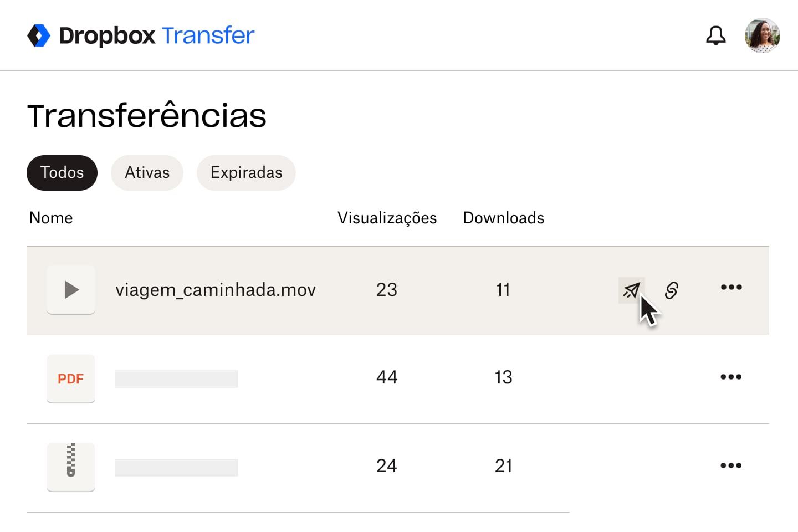
Task: Sort by the Nome column header
Action: pos(50,218)
